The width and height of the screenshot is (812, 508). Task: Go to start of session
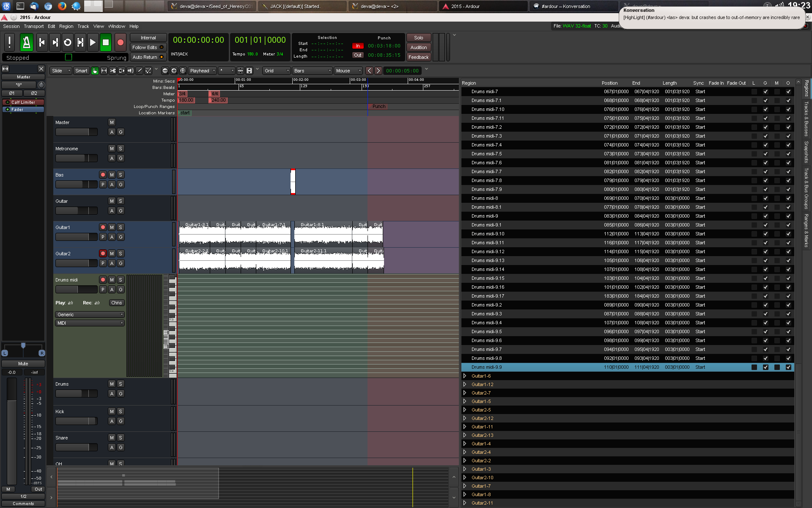42,42
